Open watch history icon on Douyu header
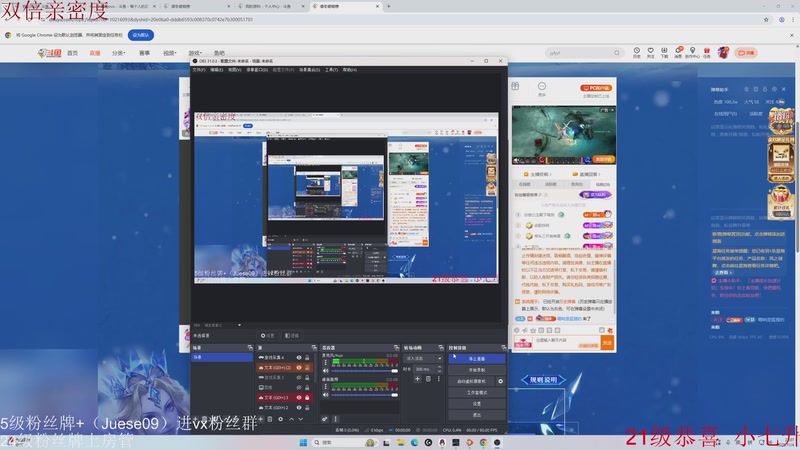The height and width of the screenshot is (450, 800). (637, 52)
